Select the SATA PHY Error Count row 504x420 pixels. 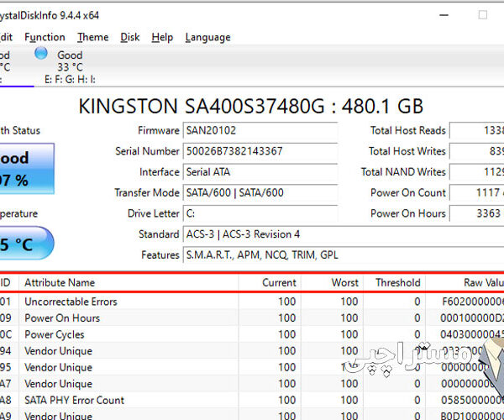tap(252, 401)
